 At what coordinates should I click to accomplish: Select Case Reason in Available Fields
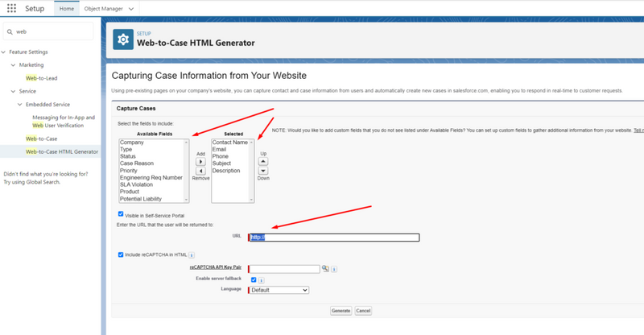point(137,163)
